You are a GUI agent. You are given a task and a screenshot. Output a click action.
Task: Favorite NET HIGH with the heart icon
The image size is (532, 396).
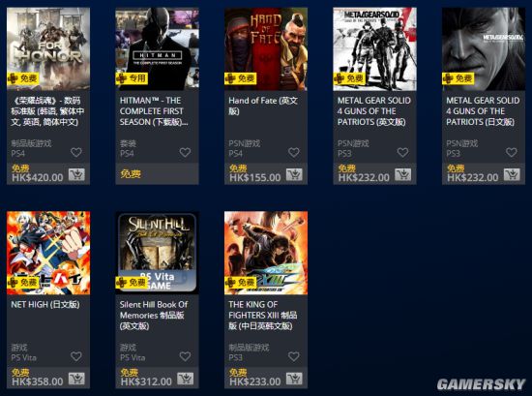pyautogui.click(x=76, y=356)
